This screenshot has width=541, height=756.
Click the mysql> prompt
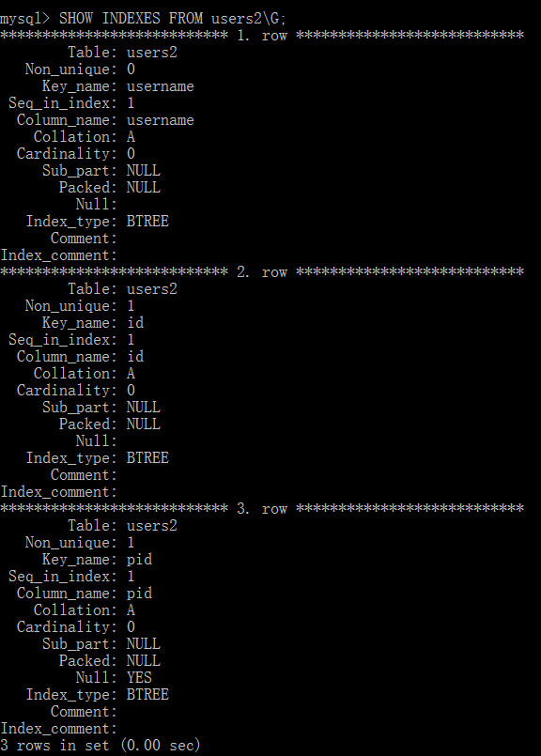[25, 20]
